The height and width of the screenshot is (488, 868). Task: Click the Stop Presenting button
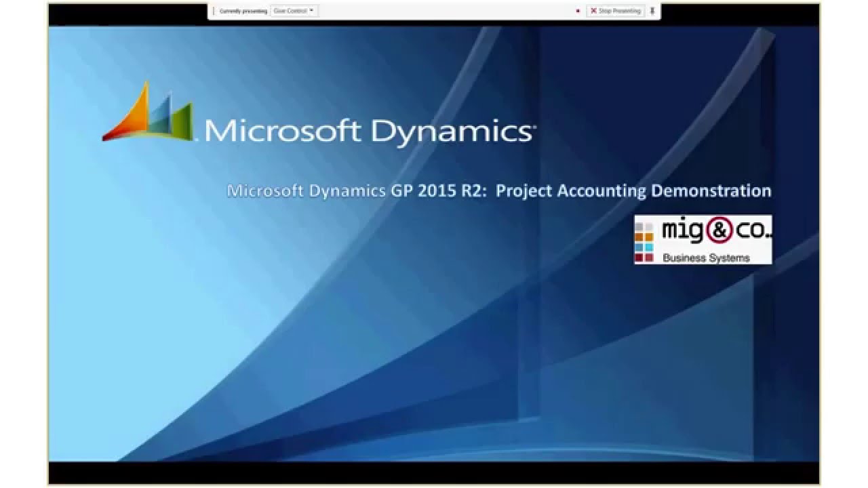(616, 11)
